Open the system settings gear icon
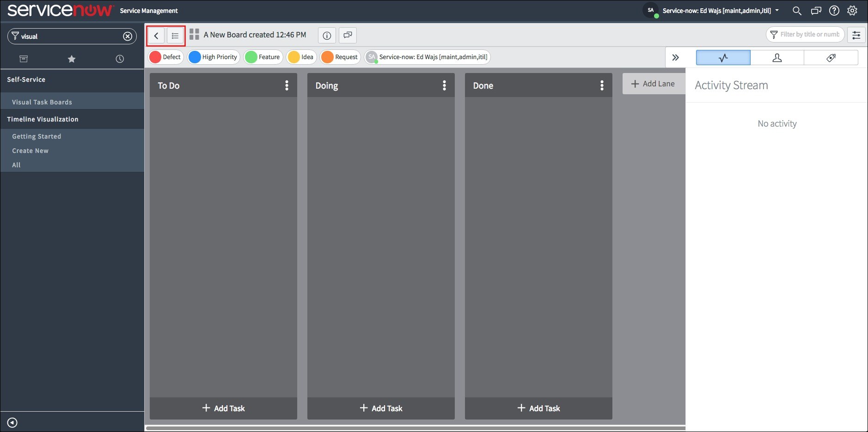The image size is (868, 432). [x=852, y=10]
